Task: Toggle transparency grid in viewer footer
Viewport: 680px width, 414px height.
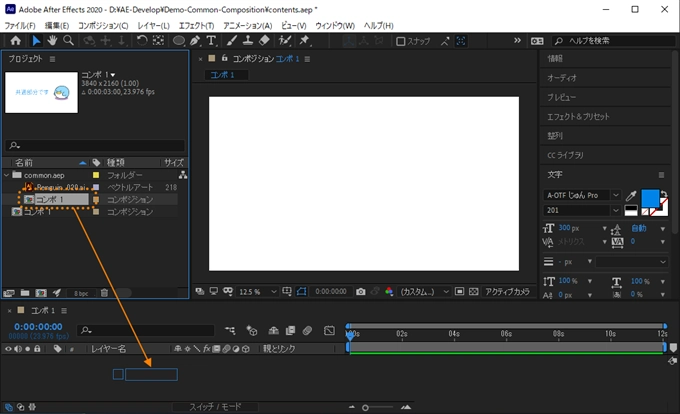Action: 474,292
